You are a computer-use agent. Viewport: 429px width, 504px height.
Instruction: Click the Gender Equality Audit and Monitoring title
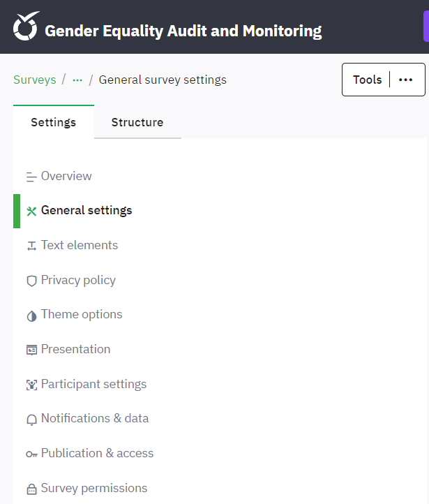pyautogui.click(x=183, y=31)
